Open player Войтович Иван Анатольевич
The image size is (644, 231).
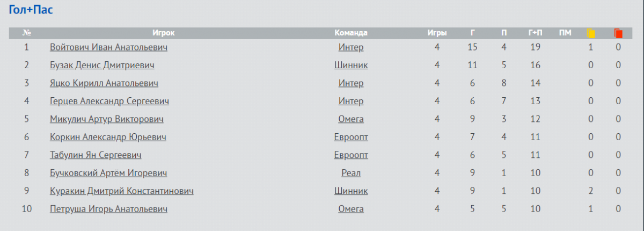click(108, 47)
